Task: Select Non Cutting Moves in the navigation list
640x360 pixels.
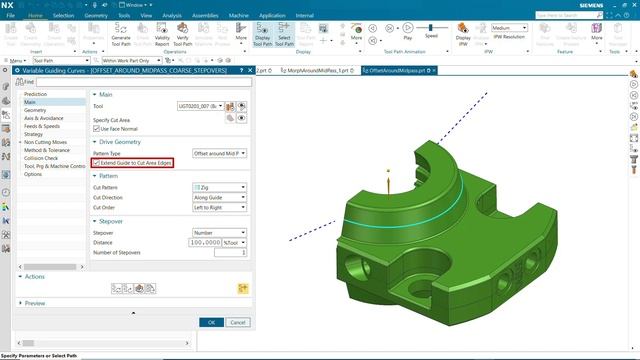Action: [x=45, y=142]
